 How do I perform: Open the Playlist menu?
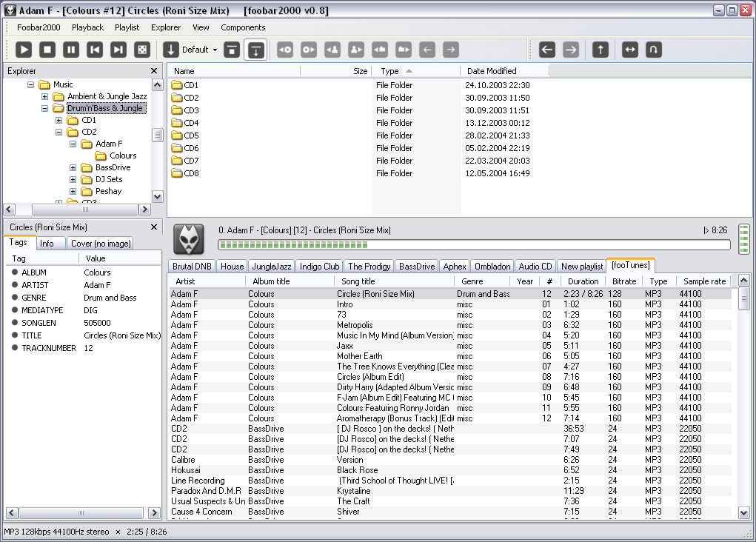coord(127,27)
